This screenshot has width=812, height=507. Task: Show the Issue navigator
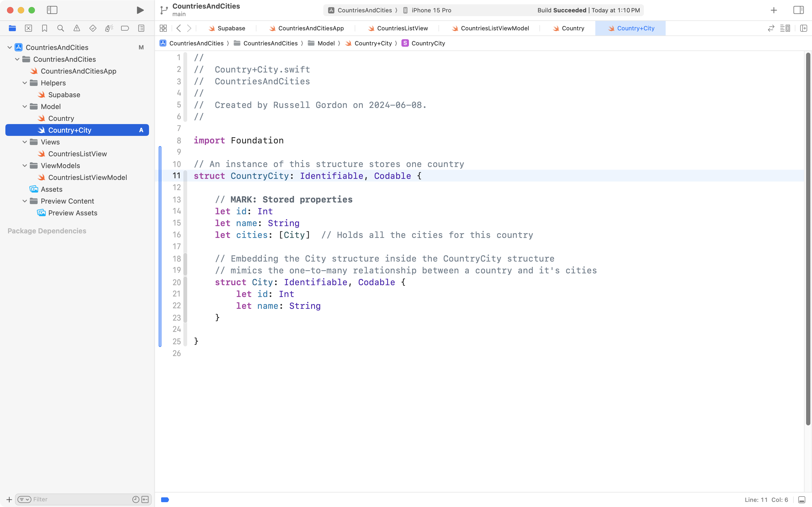point(77,28)
